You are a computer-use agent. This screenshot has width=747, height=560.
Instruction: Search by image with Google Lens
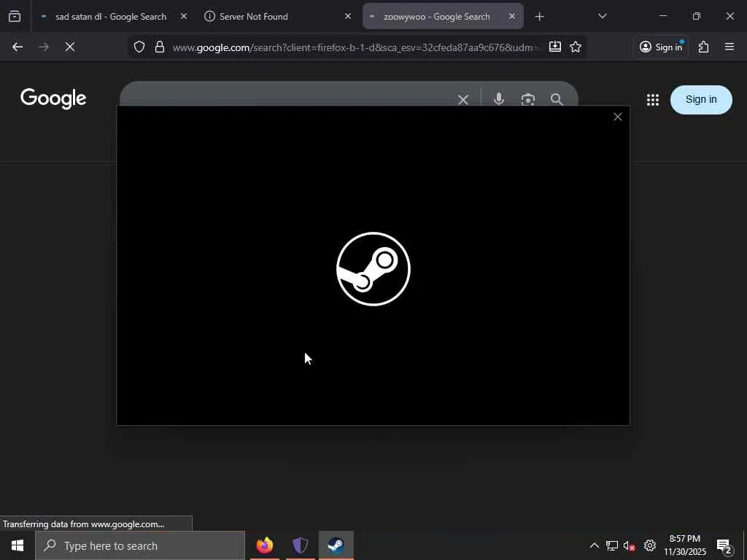[x=528, y=99]
